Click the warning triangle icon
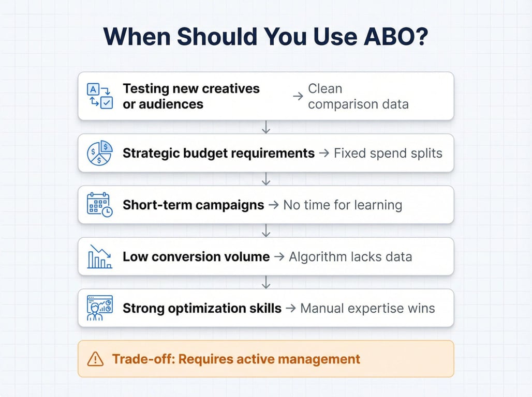This screenshot has width=532, height=397. click(x=95, y=359)
